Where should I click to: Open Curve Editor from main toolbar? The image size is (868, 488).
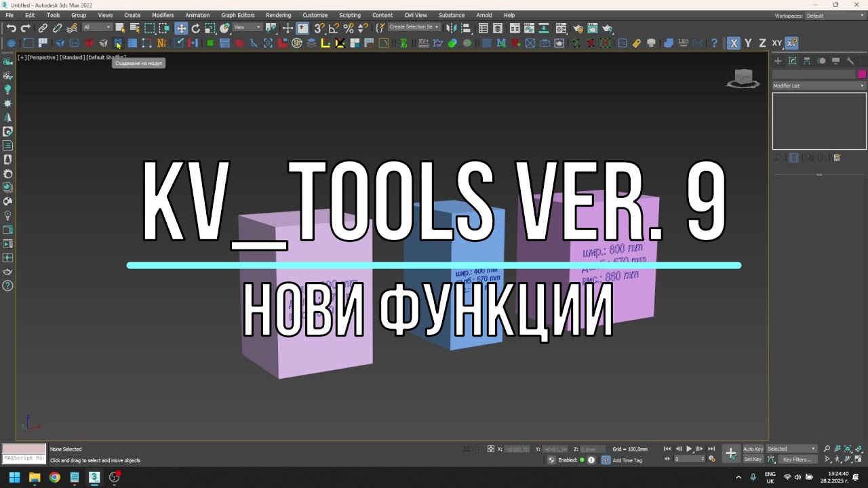click(x=530, y=28)
